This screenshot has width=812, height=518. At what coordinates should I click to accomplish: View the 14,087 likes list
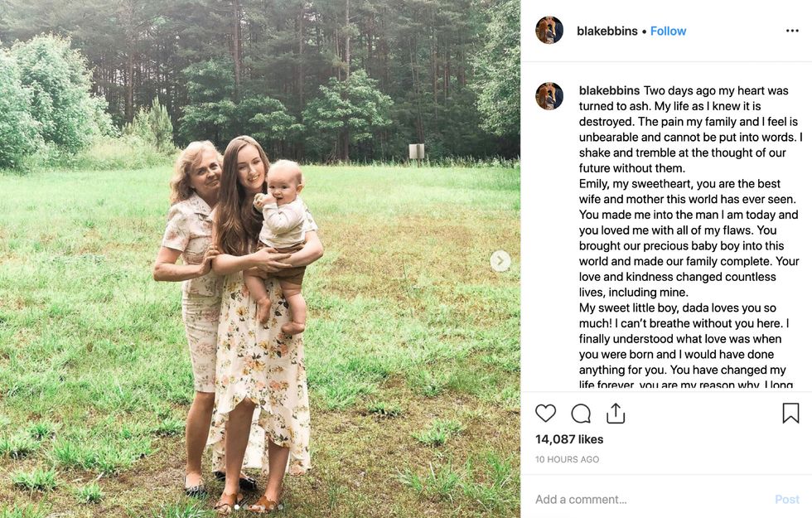point(569,439)
